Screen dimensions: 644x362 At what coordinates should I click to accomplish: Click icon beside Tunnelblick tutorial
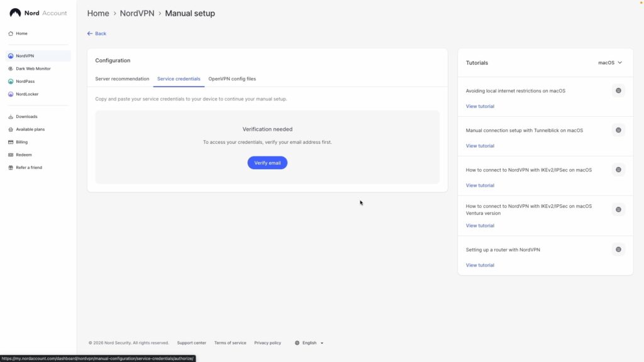(x=618, y=130)
